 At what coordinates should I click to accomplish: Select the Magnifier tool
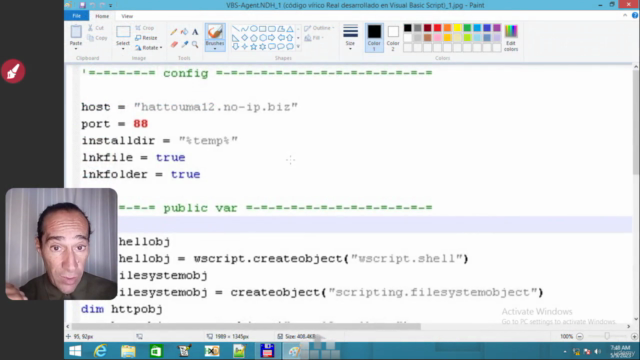(x=195, y=44)
